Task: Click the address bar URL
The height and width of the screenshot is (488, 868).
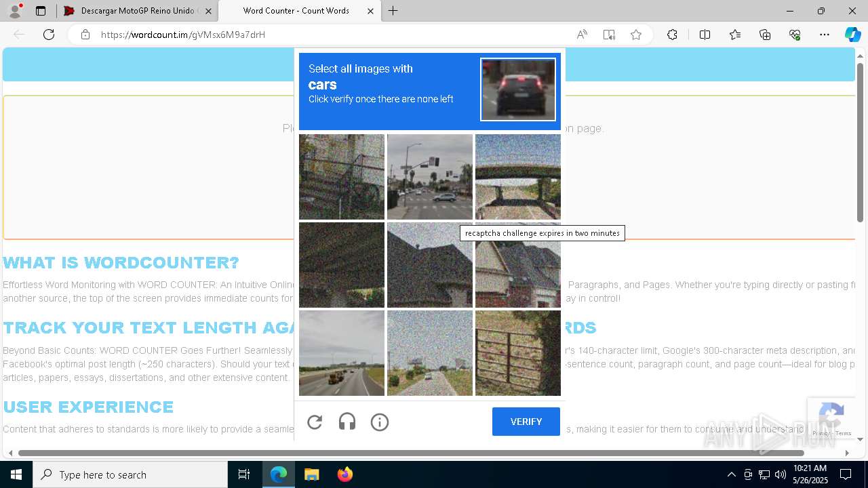Action: click(183, 35)
